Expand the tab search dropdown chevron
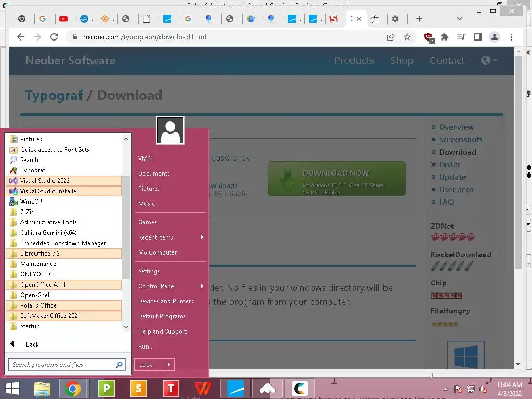This screenshot has height=399, width=532. (459, 19)
